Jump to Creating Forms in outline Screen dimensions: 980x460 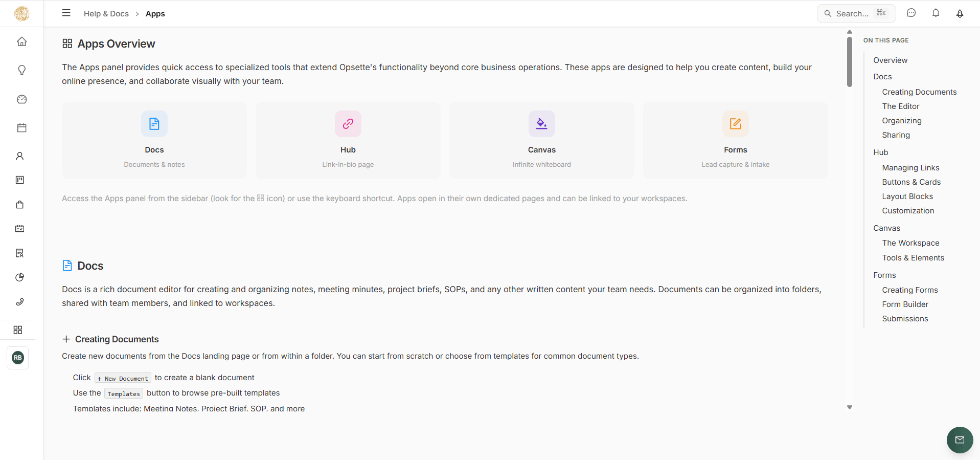910,290
